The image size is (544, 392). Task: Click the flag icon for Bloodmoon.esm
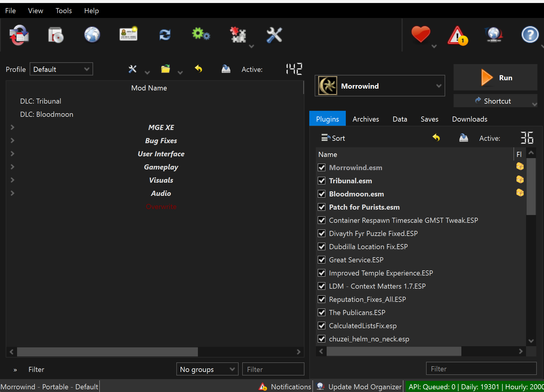[520, 193]
